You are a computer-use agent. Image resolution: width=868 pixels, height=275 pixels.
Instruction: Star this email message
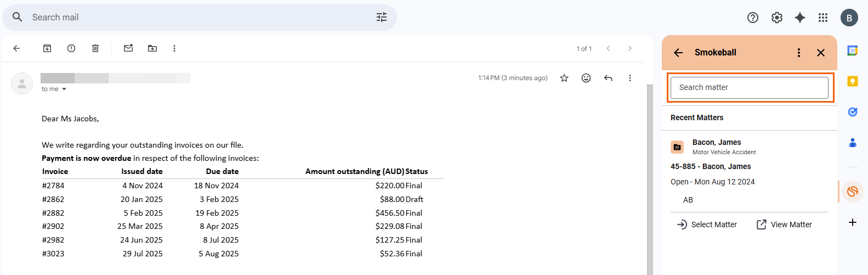(564, 78)
